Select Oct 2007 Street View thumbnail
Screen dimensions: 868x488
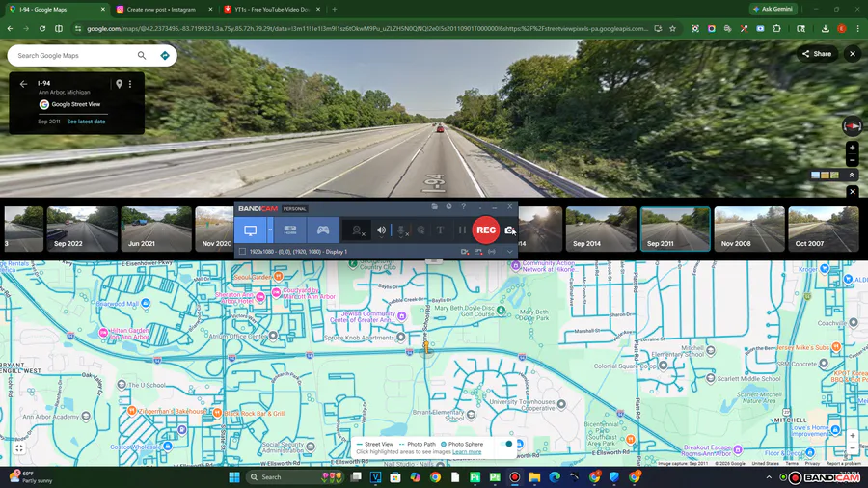(824, 230)
